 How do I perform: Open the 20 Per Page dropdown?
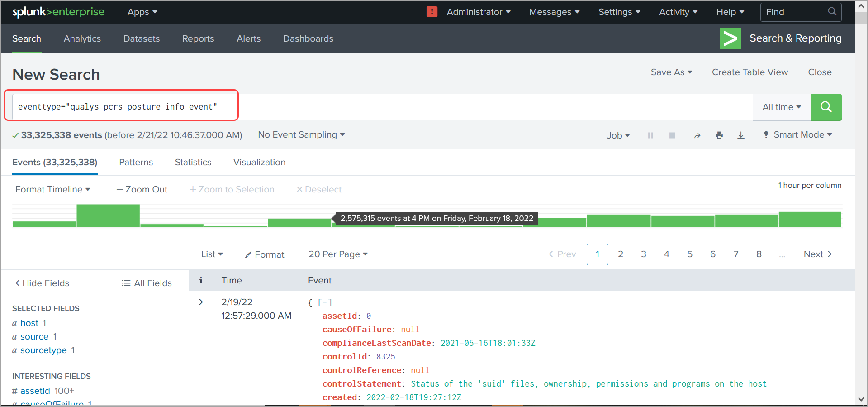pyautogui.click(x=338, y=254)
